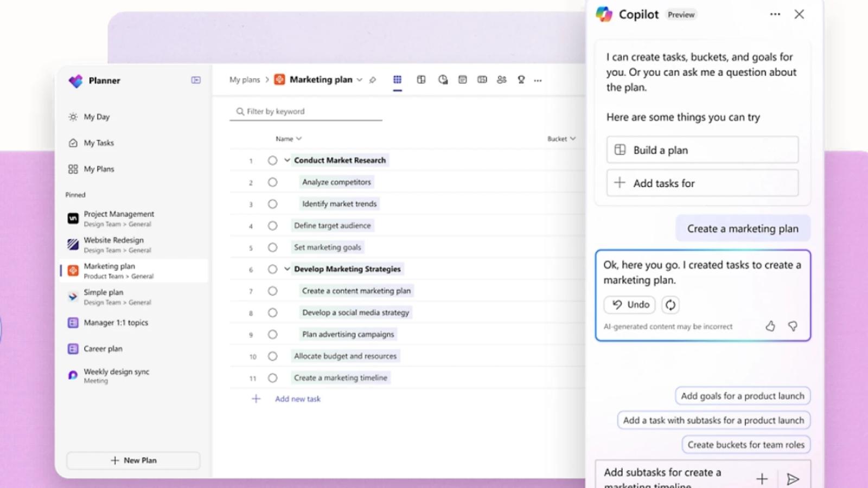Click Analyze competitors task name
Viewport: 868px width, 488px height.
pos(336,182)
